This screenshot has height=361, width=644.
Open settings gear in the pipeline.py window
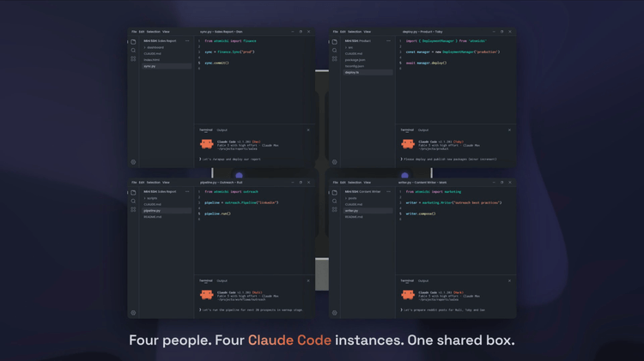[133, 313]
